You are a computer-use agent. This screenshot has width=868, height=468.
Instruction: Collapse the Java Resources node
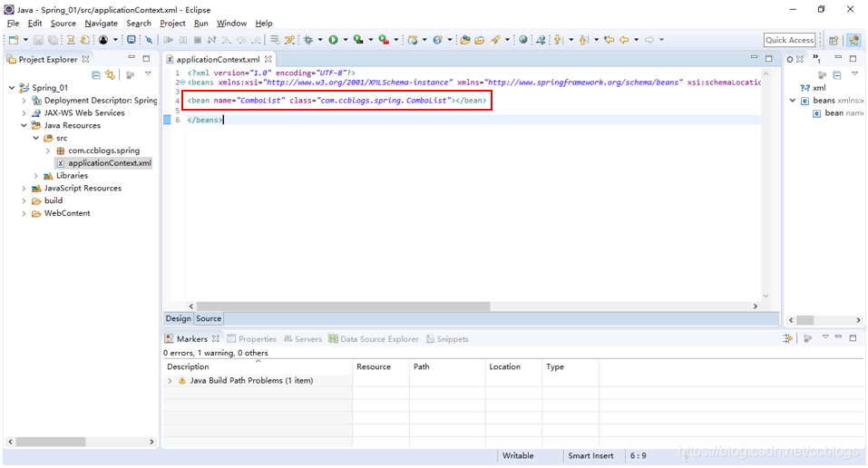point(24,125)
